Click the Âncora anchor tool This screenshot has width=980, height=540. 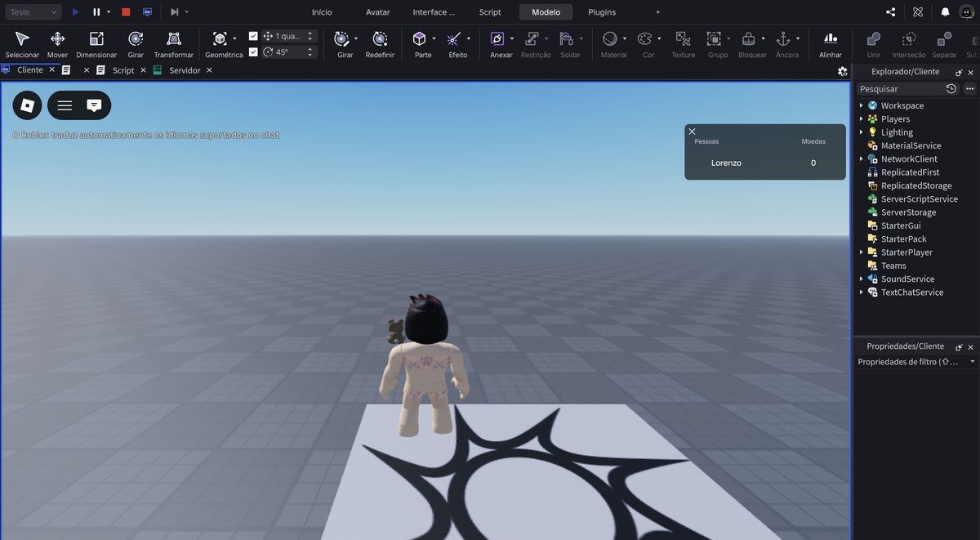click(x=783, y=38)
